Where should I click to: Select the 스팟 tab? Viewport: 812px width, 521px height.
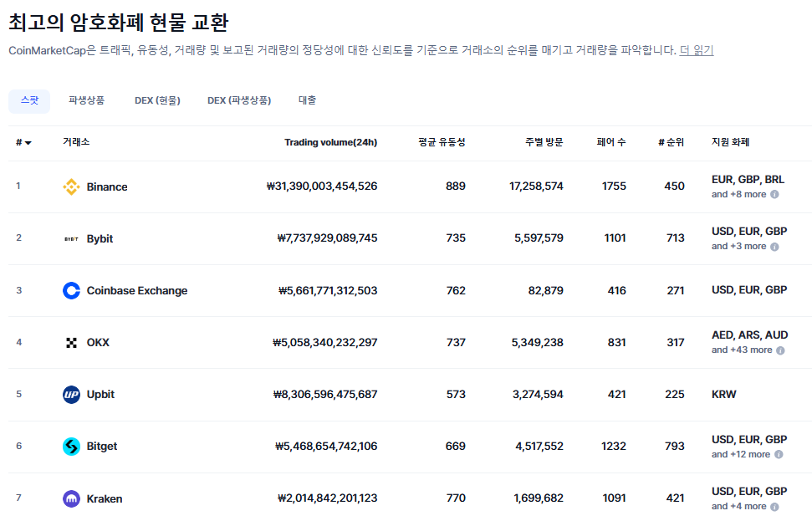pos(29,100)
